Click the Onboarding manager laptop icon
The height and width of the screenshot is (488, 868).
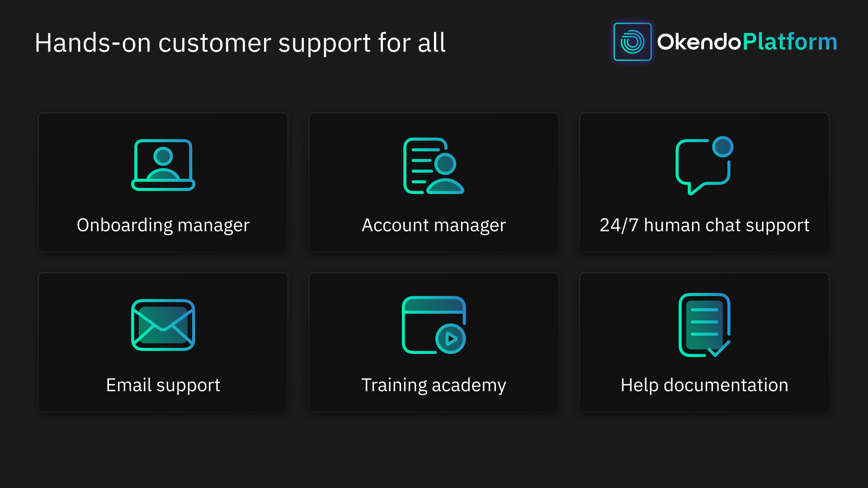[x=163, y=165]
